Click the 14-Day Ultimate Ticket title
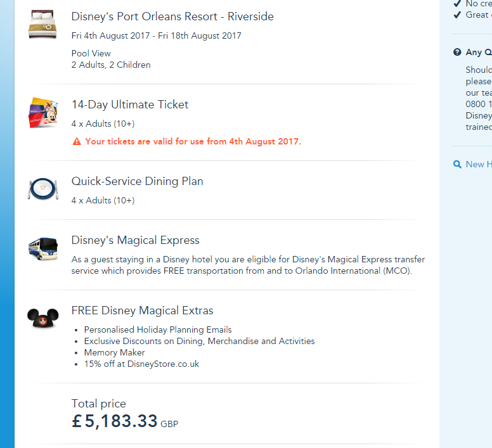 (130, 105)
